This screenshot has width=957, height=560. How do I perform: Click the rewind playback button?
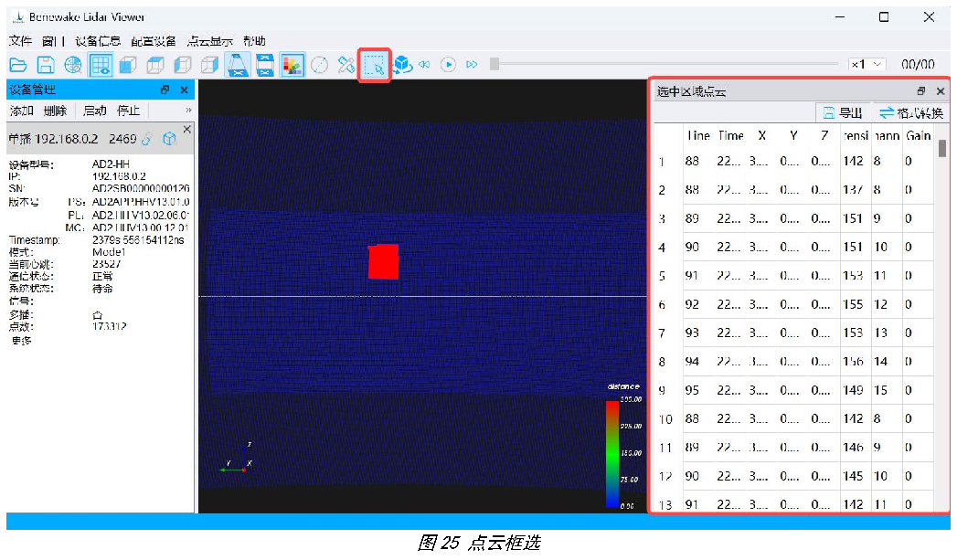[x=424, y=64]
